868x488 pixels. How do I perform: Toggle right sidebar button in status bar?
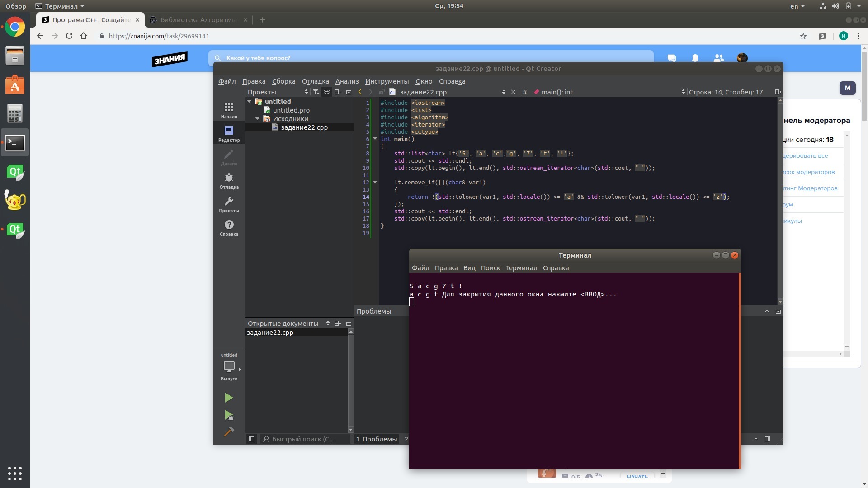click(x=767, y=439)
